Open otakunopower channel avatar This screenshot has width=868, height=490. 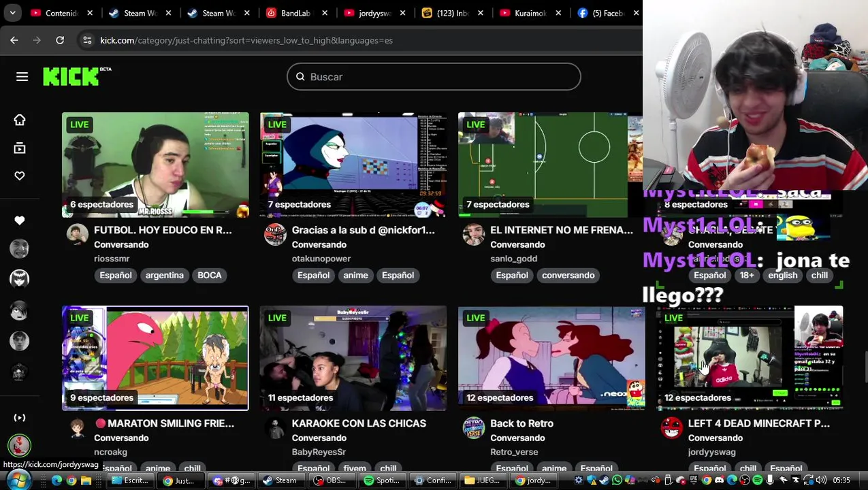pos(275,235)
